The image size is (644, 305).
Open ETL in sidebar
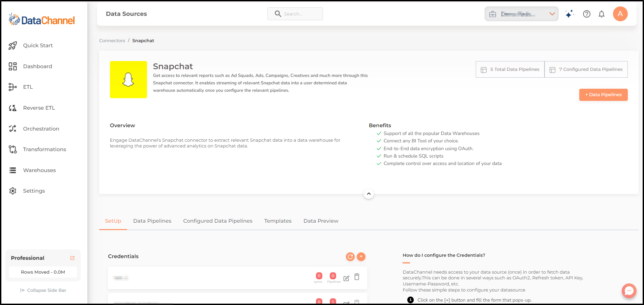click(x=28, y=87)
